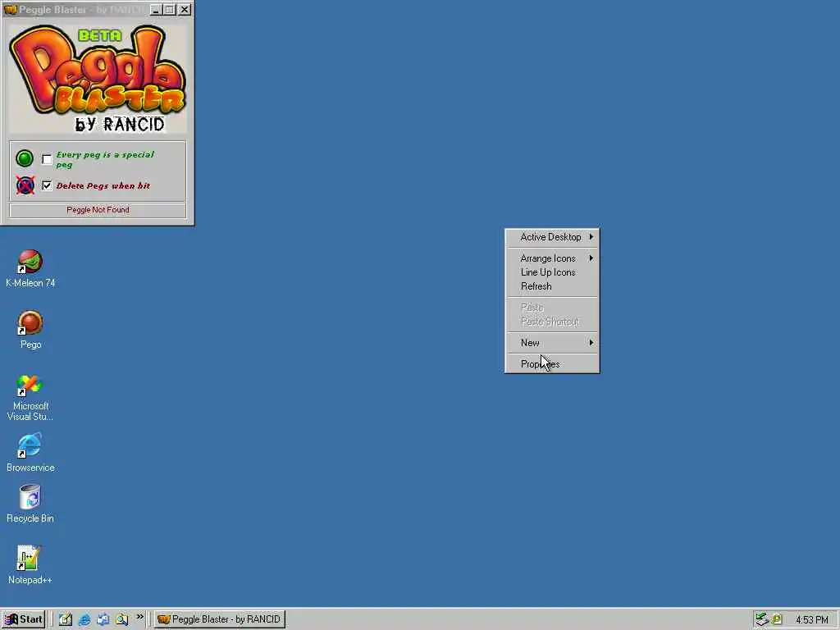The height and width of the screenshot is (630, 840).
Task: Click the crossed-out peg icon
Action: tap(25, 185)
